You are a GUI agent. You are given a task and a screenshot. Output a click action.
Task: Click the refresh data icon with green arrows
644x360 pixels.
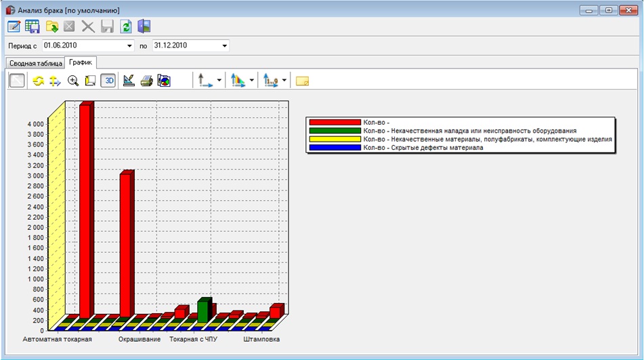[x=126, y=26]
